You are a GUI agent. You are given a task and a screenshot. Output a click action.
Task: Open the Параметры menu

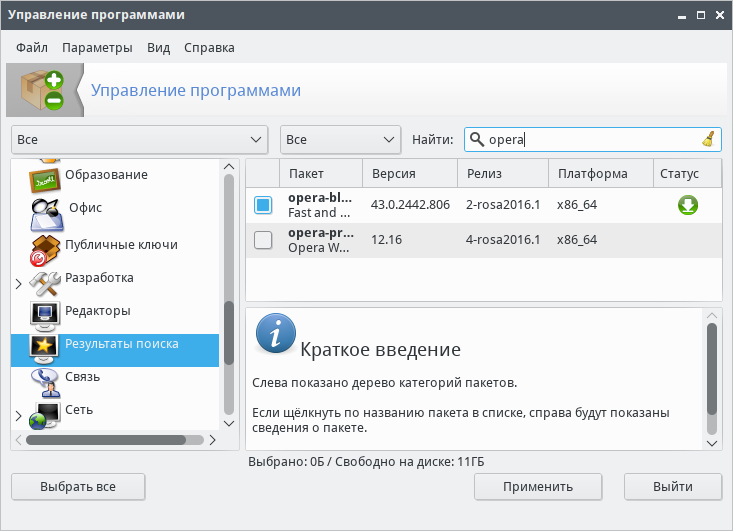pyautogui.click(x=97, y=47)
